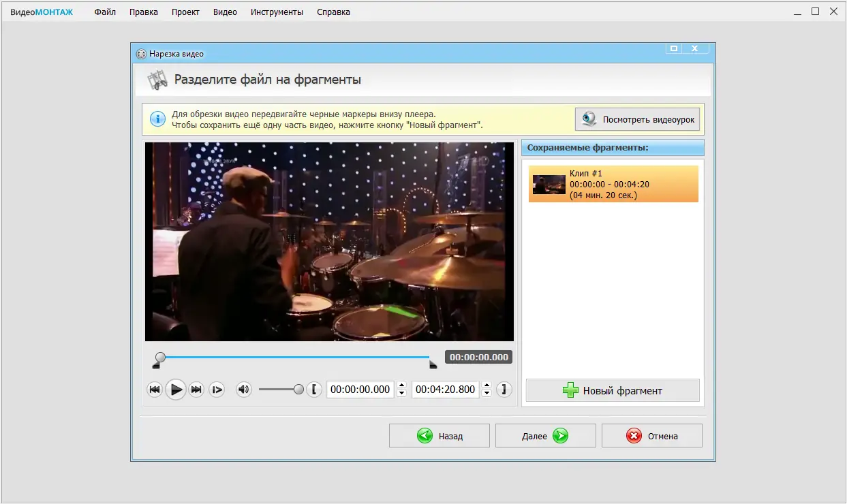Click the playback position slider knob

(x=160, y=357)
